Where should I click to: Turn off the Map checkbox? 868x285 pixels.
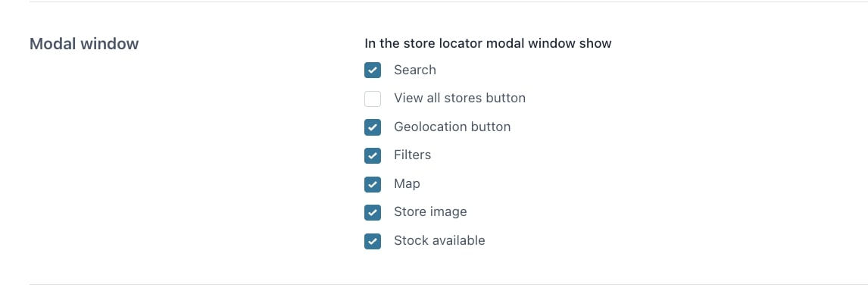pyautogui.click(x=373, y=184)
